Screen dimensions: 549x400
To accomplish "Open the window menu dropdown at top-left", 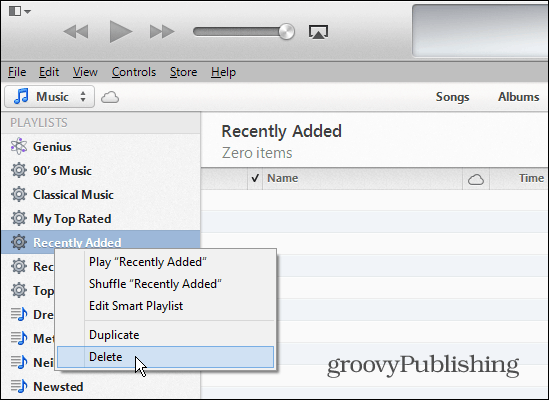I will tap(20, 11).
